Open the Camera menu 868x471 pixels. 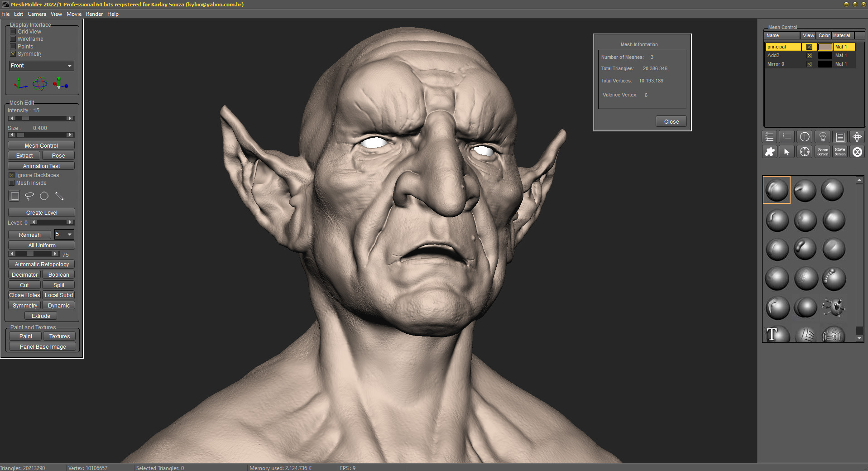click(x=37, y=14)
